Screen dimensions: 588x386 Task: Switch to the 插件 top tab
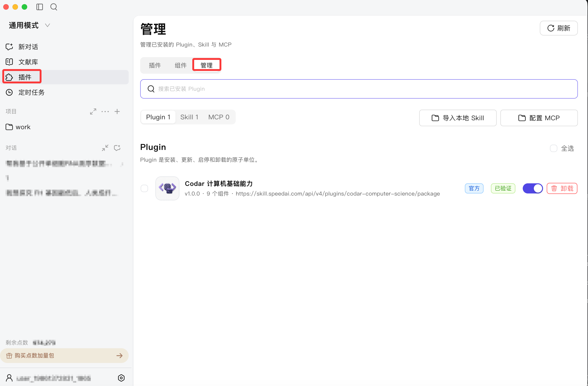point(155,65)
